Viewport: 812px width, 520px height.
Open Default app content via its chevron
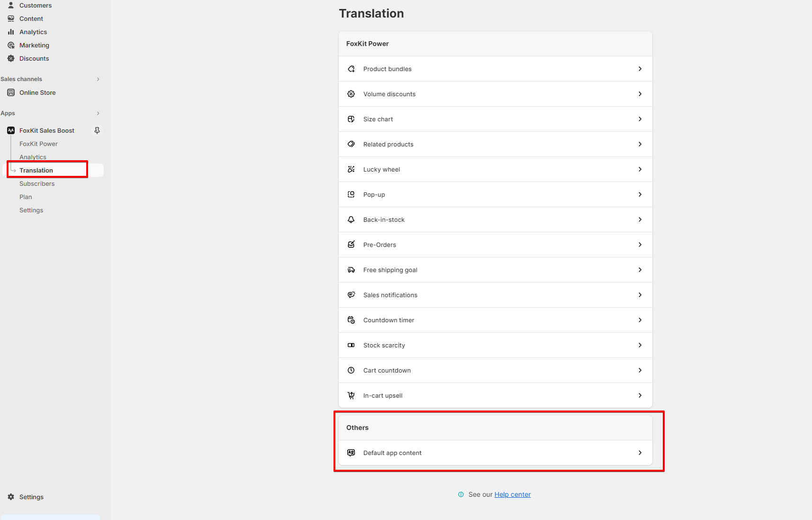[x=640, y=453]
